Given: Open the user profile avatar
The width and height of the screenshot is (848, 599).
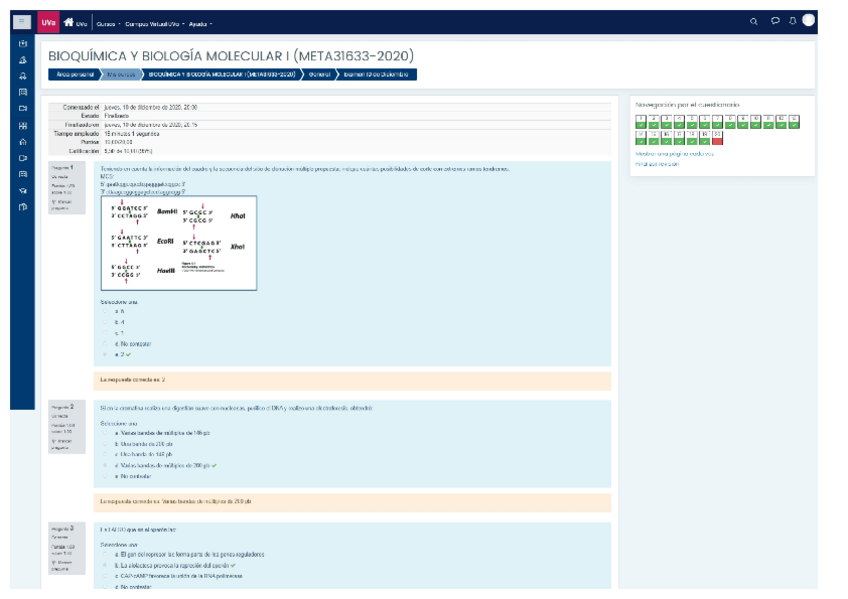Looking at the screenshot, I should pos(808,21).
